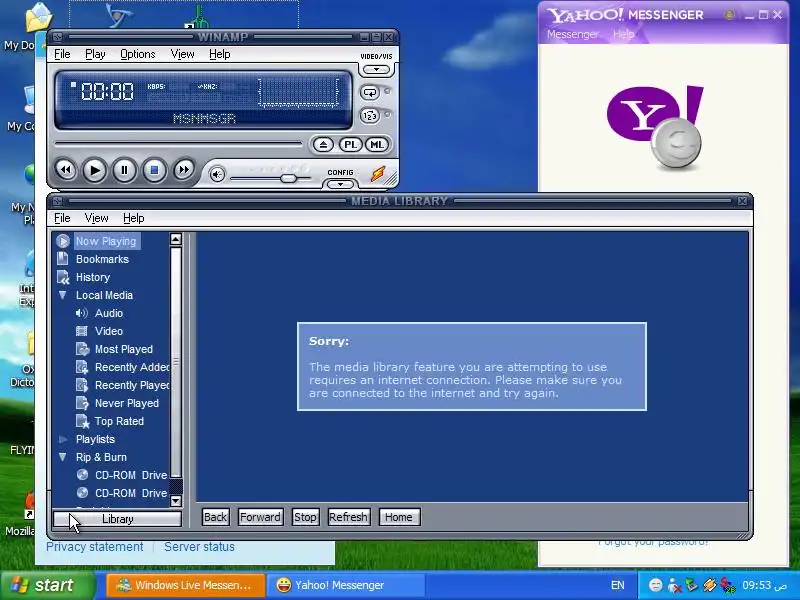Stop playback with Winamp's Stop button
The image size is (800, 600).
click(x=154, y=170)
